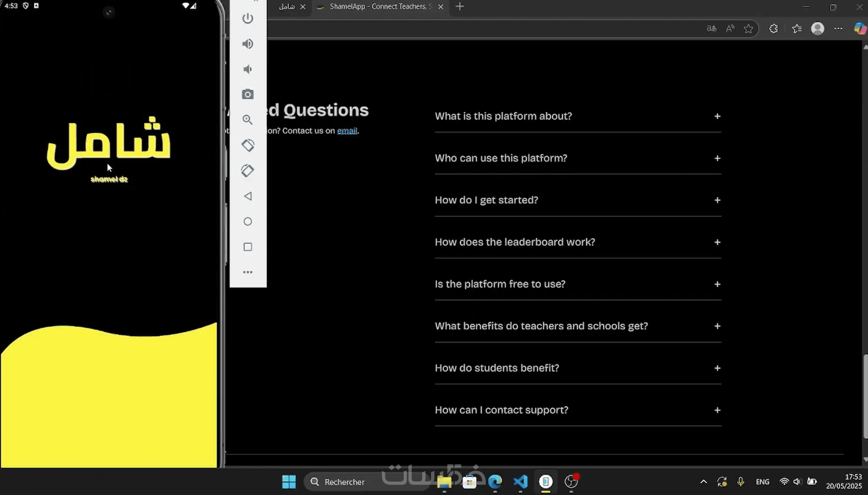
Task: Raise emulator volume with volume up icon
Action: click(248, 44)
